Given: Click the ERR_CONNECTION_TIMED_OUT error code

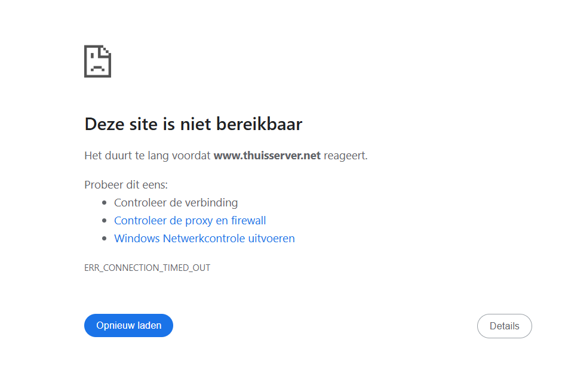Looking at the screenshot, I should 148,268.
